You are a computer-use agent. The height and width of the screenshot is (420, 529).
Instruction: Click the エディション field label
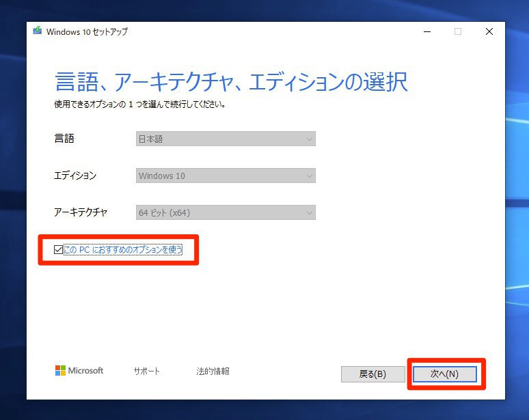point(75,176)
